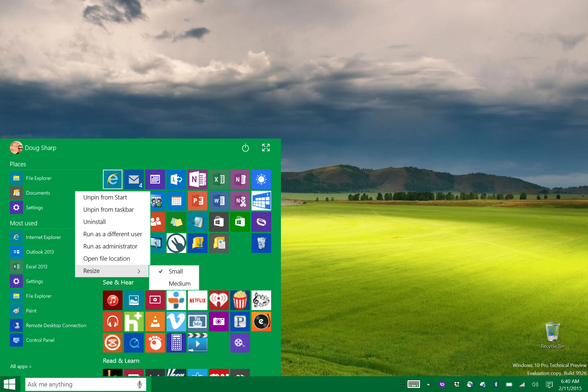Open the headphones music tile
This screenshot has width=588, height=392.
pyautogui.click(x=113, y=321)
